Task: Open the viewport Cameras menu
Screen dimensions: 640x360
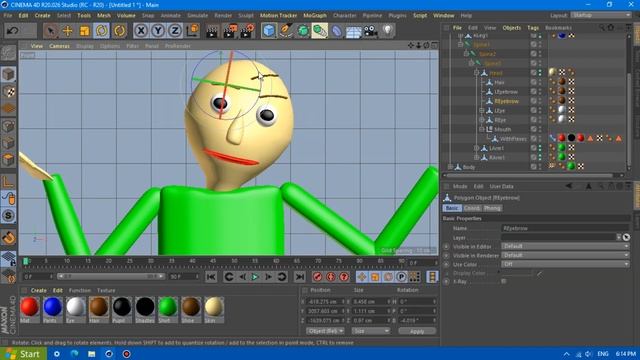Action: 59,46
